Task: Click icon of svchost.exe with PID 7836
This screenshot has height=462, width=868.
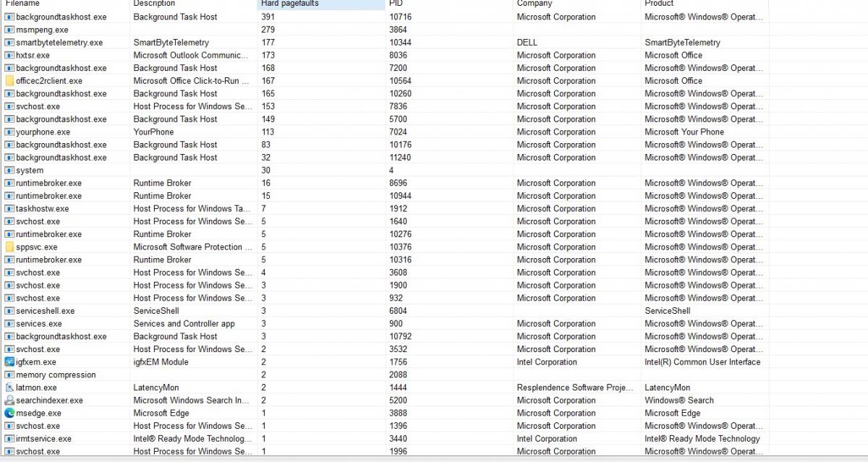Action: click(x=9, y=106)
